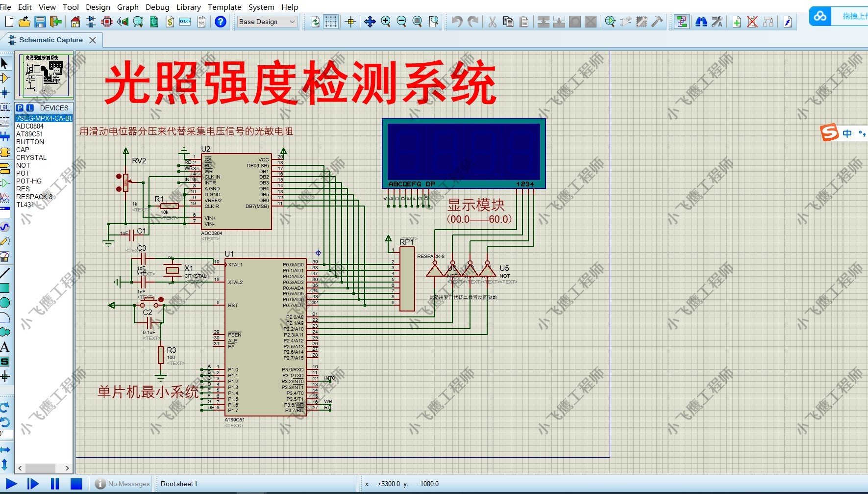This screenshot has height=494, width=868.
Task: Select the Selection Mode arrow tool
Action: tap(5, 63)
